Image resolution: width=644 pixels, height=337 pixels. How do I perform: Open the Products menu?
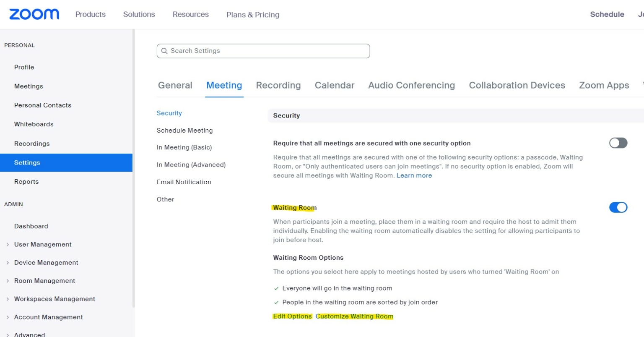tap(90, 14)
